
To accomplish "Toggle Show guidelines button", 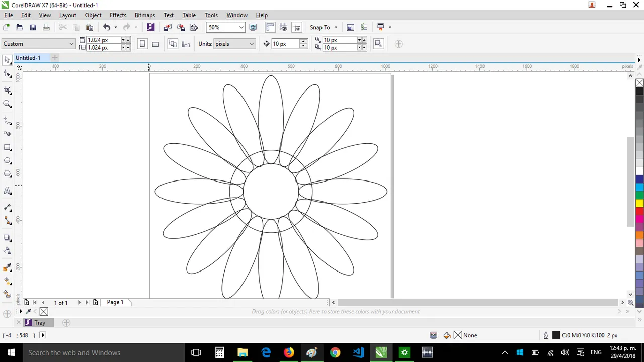I will (297, 27).
